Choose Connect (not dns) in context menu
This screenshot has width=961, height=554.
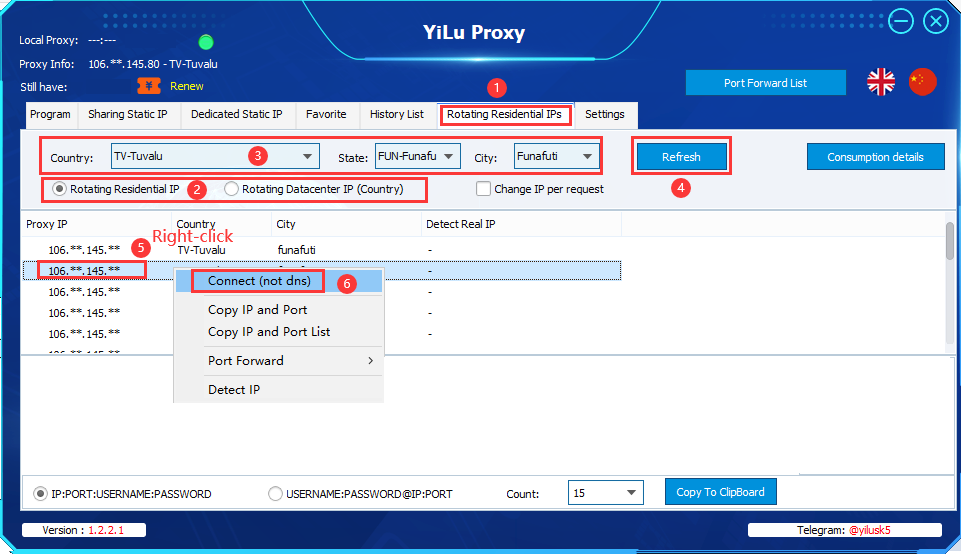pos(259,281)
